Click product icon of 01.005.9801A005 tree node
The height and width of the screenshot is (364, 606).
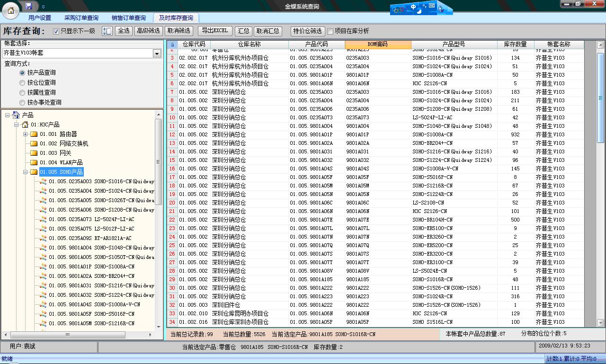(43, 257)
